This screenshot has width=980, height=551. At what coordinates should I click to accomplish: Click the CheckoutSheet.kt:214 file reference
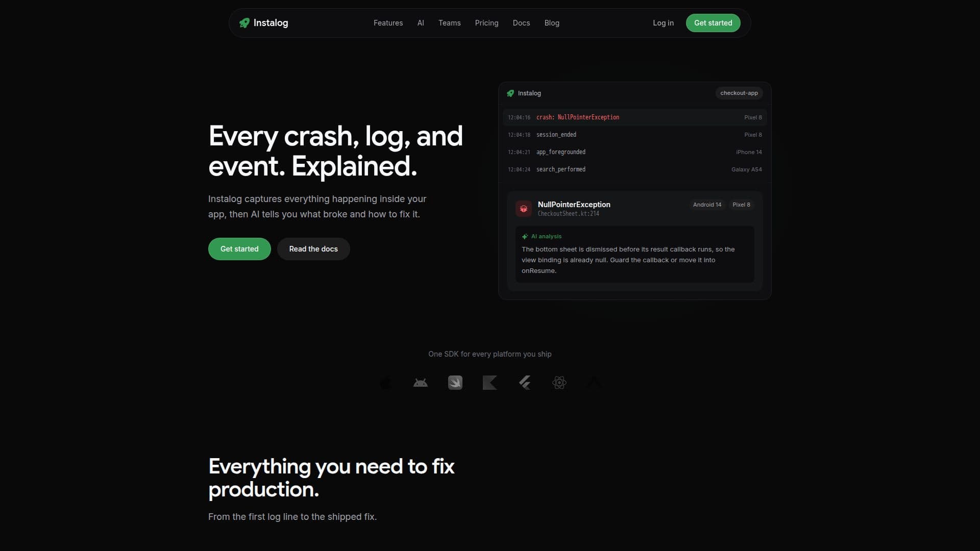pyautogui.click(x=568, y=214)
